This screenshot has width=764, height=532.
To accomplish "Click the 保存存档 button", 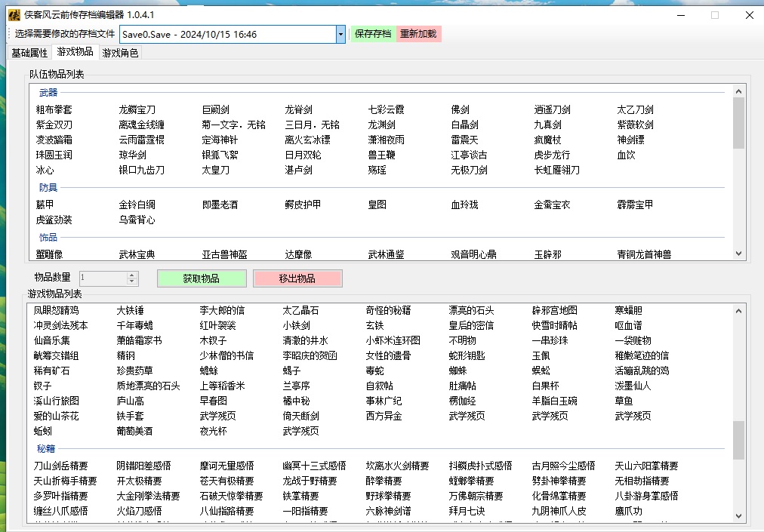I will coord(373,34).
